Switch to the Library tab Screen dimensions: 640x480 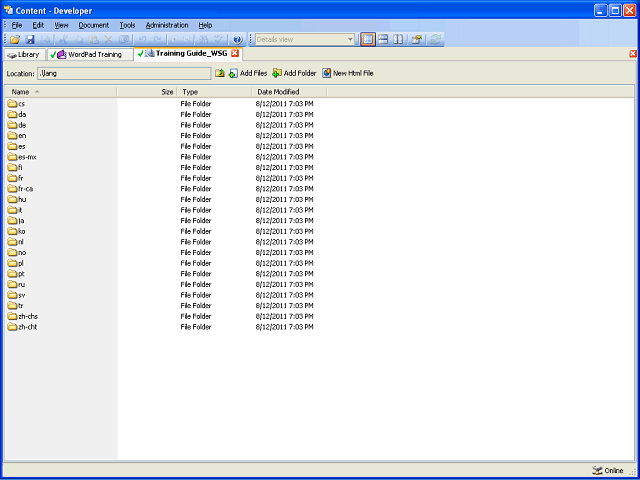point(24,55)
